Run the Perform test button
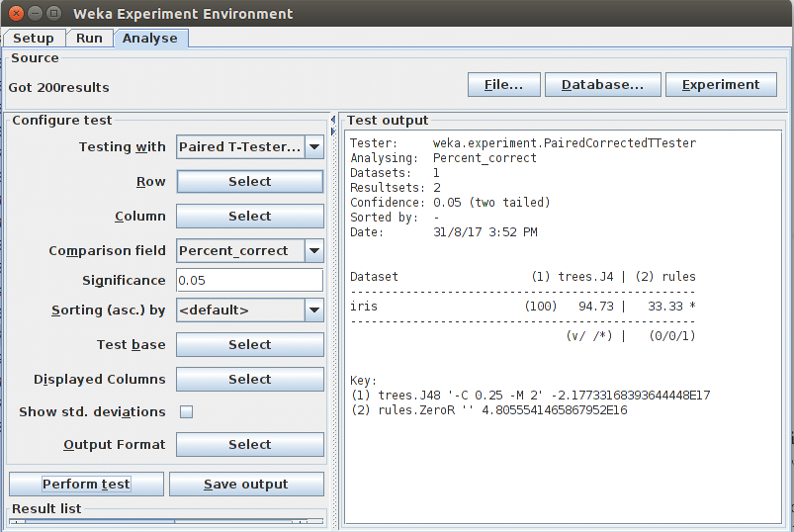Viewport: 794px width, 532px height. pos(86,485)
